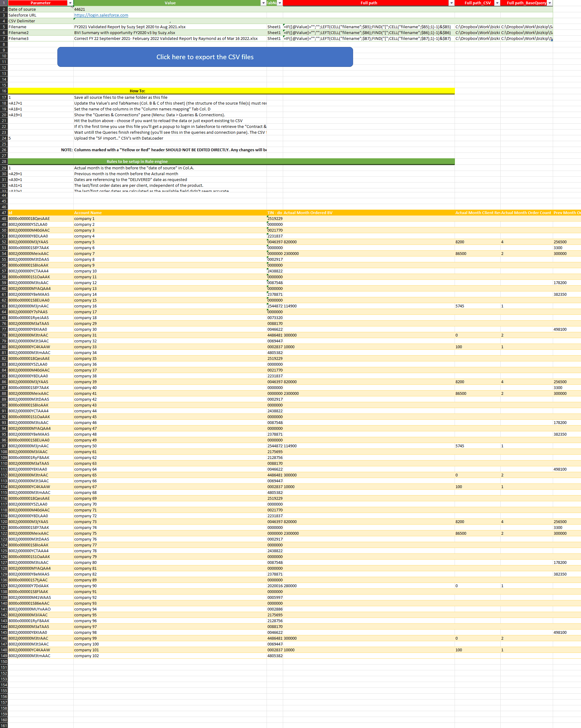581x728 pixels.
Task: Select the Save all source files instruction
Action: coord(170,97)
